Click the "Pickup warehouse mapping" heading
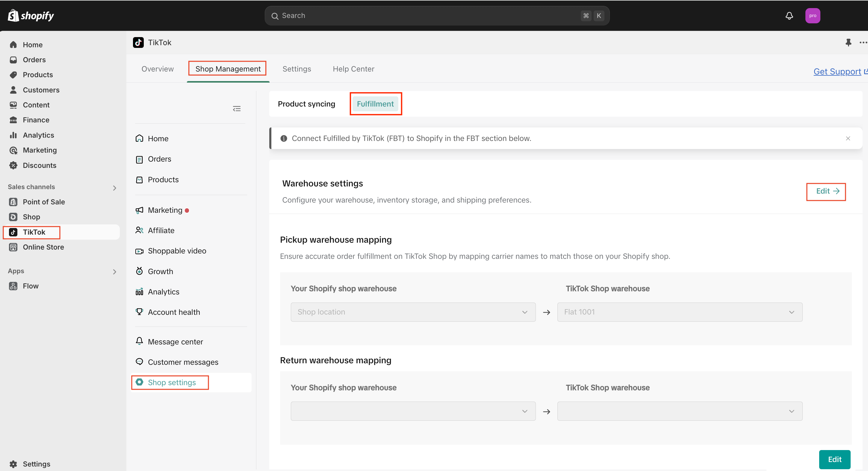The height and width of the screenshot is (471, 868). tap(335, 240)
